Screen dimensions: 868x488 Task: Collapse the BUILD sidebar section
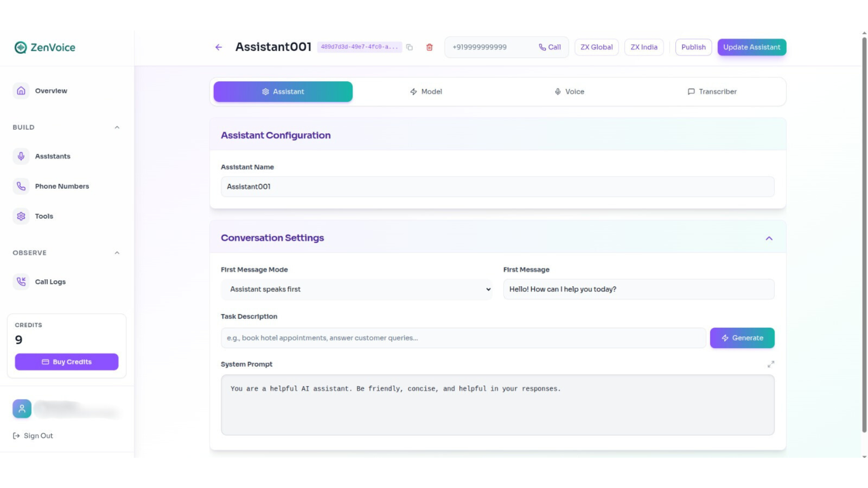point(117,127)
